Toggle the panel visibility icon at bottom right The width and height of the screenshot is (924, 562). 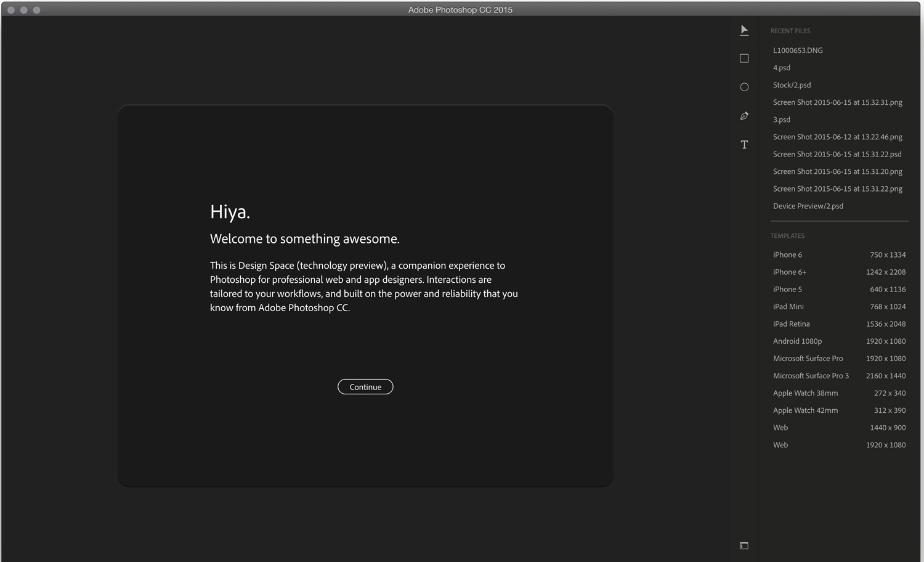coord(744,545)
